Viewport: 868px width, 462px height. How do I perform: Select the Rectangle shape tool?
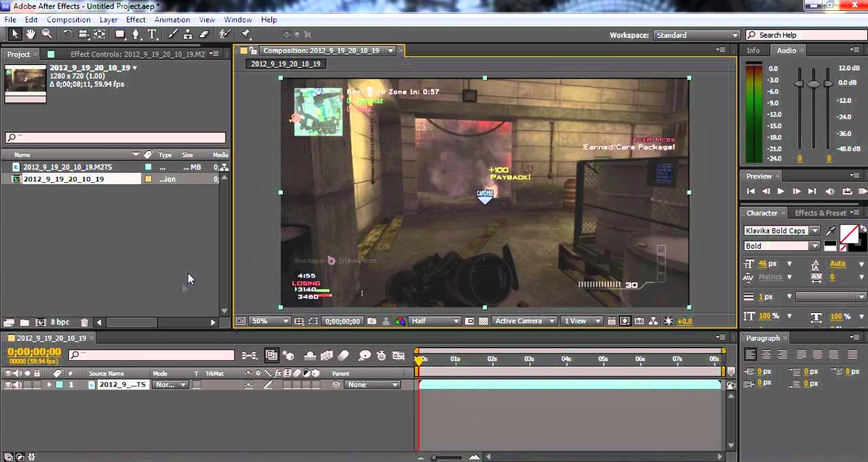coord(120,35)
